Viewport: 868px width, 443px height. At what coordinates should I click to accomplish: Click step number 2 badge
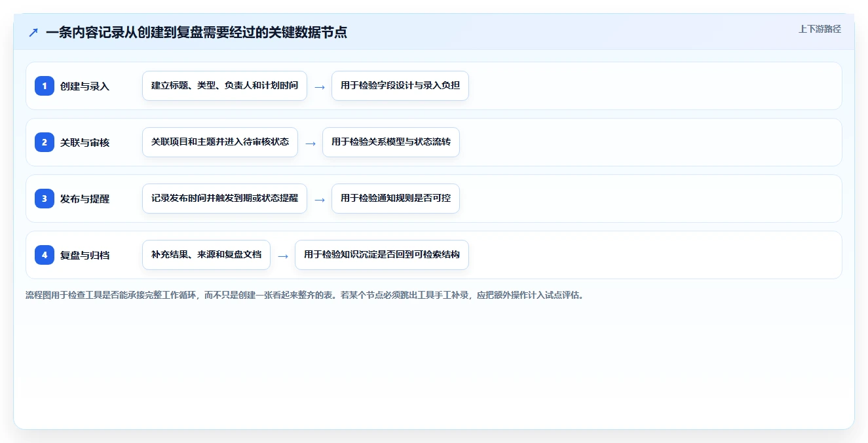tap(45, 142)
